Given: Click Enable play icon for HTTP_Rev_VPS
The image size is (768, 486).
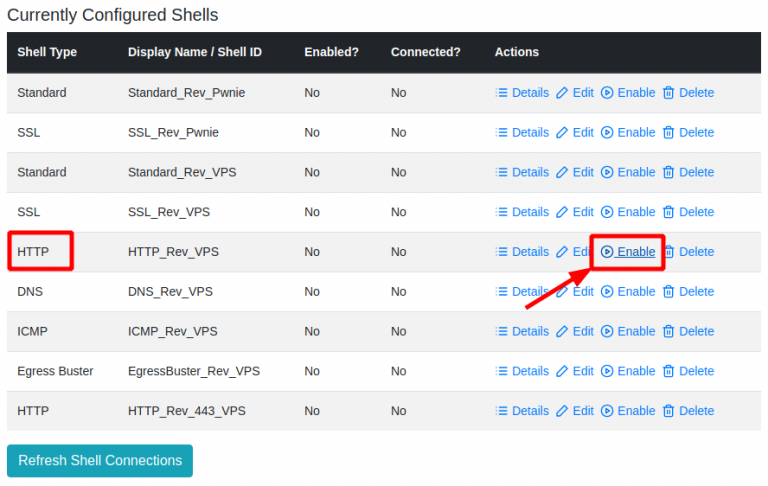Looking at the screenshot, I should pos(607,252).
